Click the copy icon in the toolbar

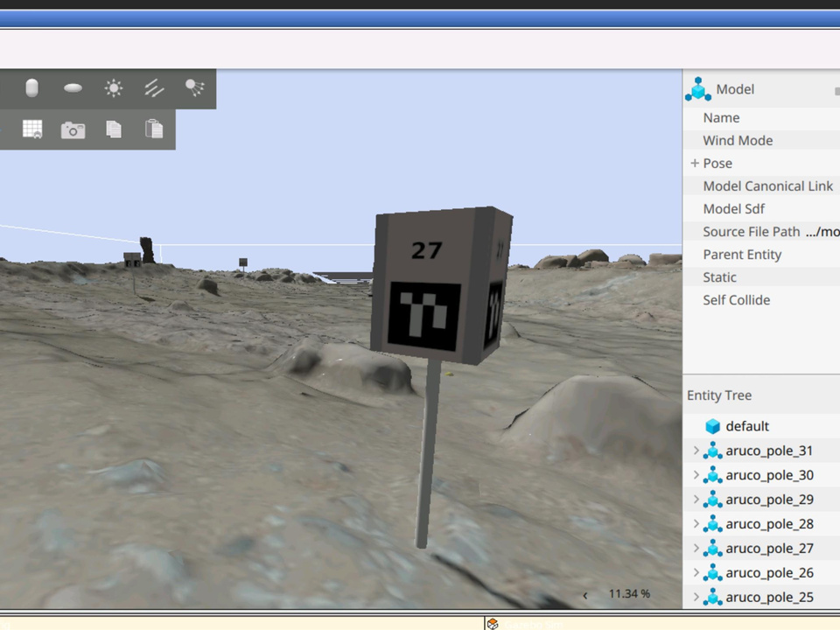point(114,129)
